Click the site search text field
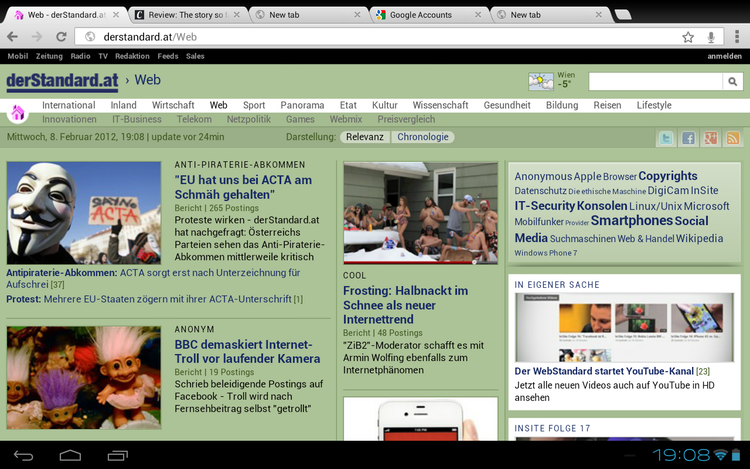Viewport: 750px width, 469px height. coord(655,82)
